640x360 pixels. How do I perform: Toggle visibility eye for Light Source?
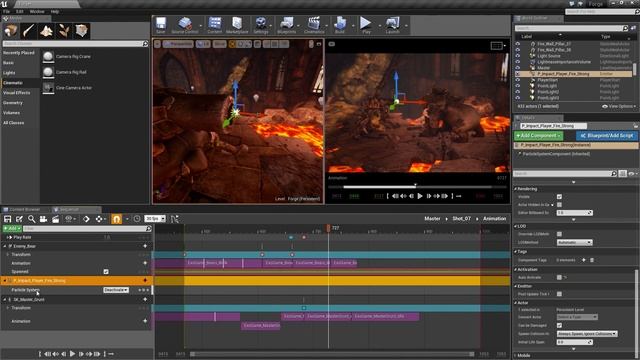point(518,56)
